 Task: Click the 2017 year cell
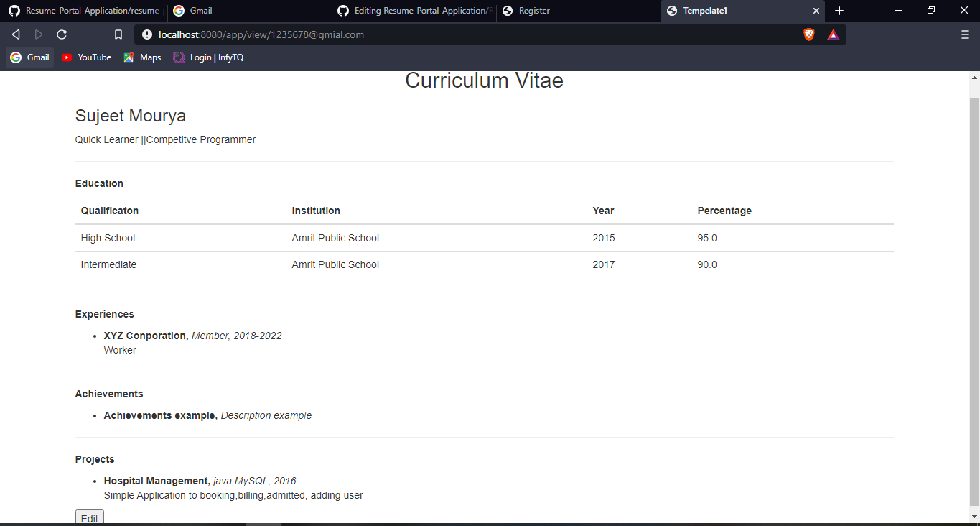[604, 264]
